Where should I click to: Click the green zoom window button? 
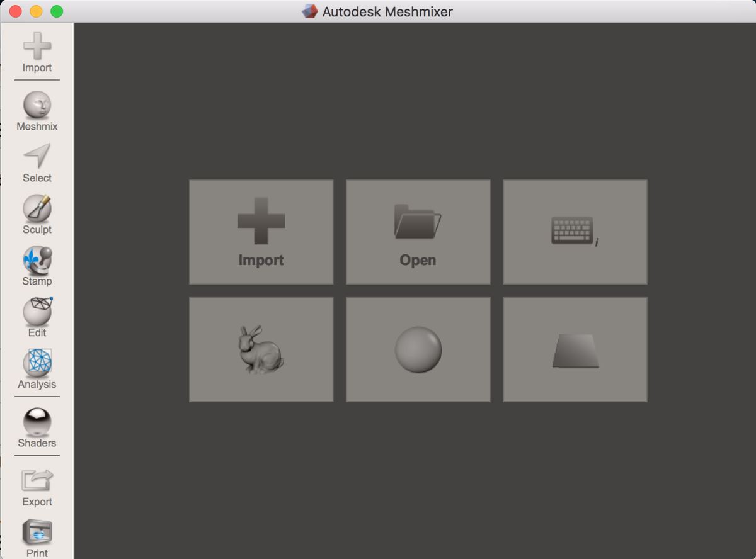pyautogui.click(x=57, y=11)
